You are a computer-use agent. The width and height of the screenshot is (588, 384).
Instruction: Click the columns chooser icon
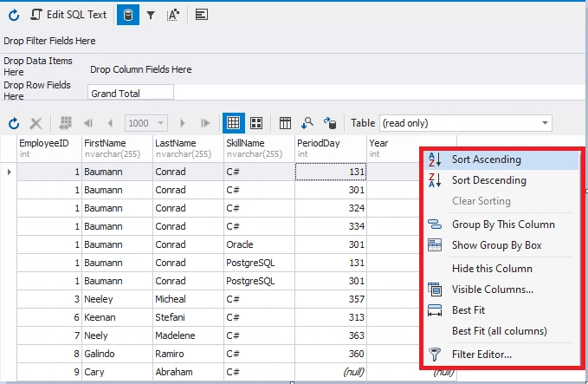pos(285,123)
